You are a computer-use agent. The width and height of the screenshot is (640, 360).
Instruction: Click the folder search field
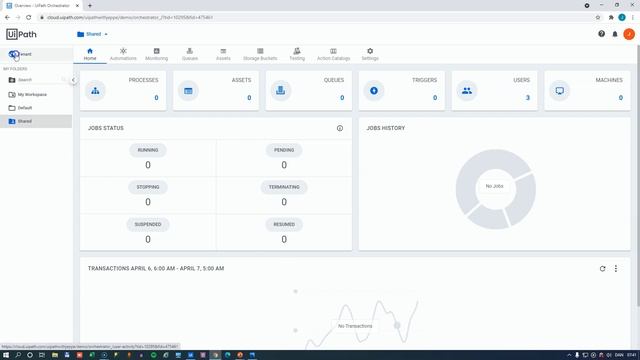click(39, 80)
